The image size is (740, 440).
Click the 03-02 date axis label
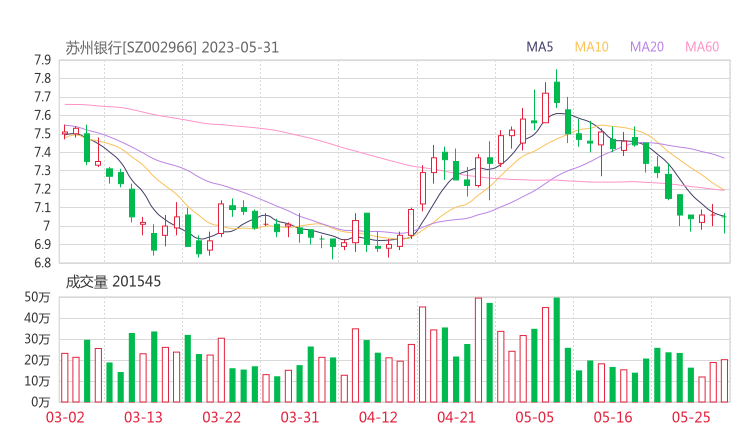pyautogui.click(x=65, y=417)
